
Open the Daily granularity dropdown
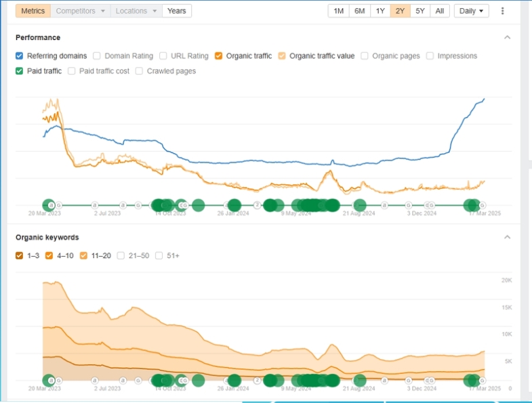(471, 11)
